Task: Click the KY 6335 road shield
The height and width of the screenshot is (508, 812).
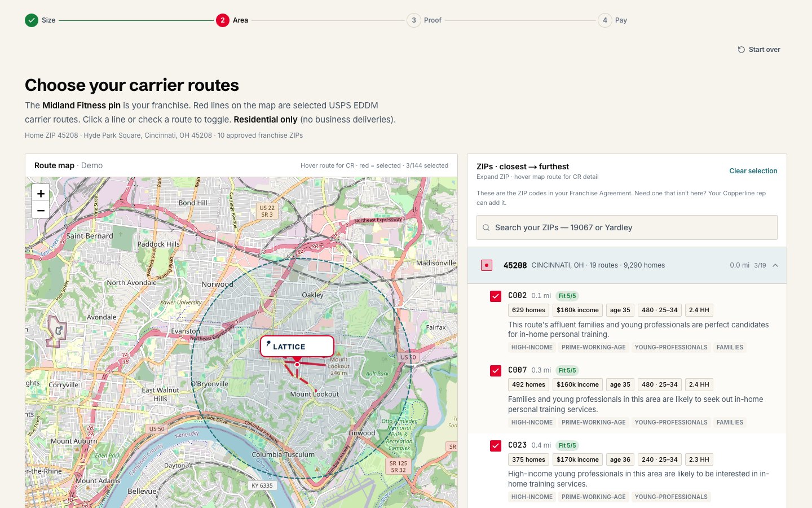Action: 262,485
